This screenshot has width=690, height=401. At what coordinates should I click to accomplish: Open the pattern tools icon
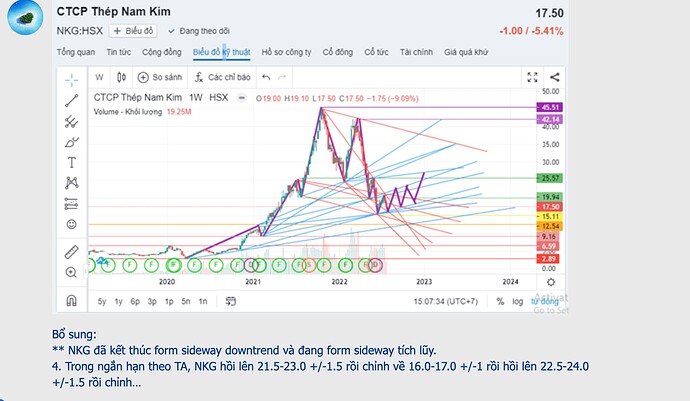pos(71,183)
